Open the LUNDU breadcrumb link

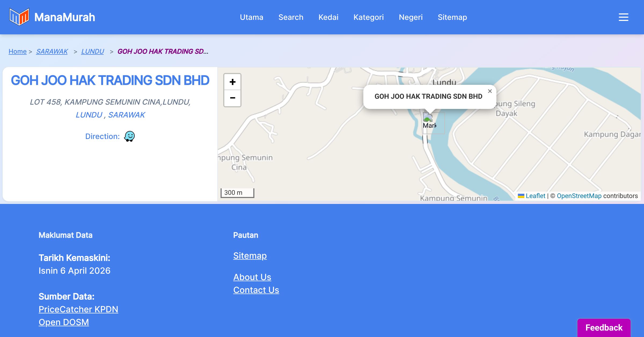[93, 51]
